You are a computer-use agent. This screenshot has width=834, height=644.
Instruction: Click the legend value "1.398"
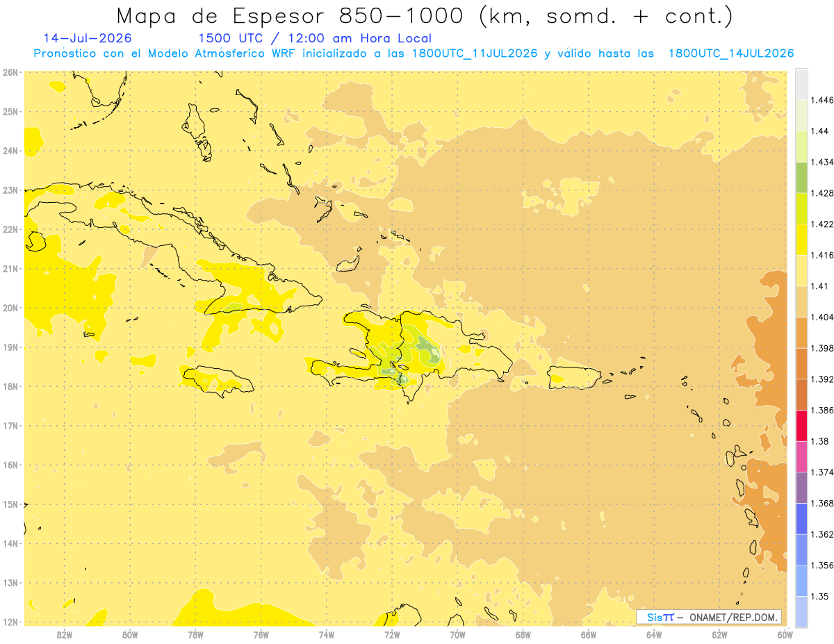coord(821,348)
